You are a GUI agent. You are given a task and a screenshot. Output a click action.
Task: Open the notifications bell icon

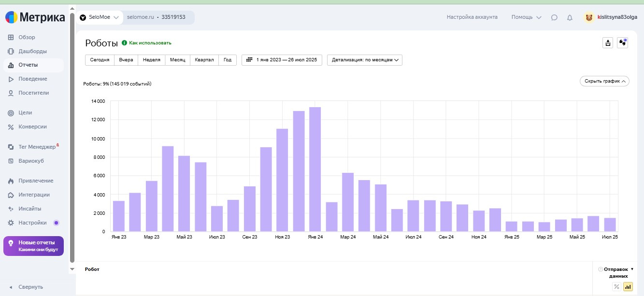tap(570, 17)
